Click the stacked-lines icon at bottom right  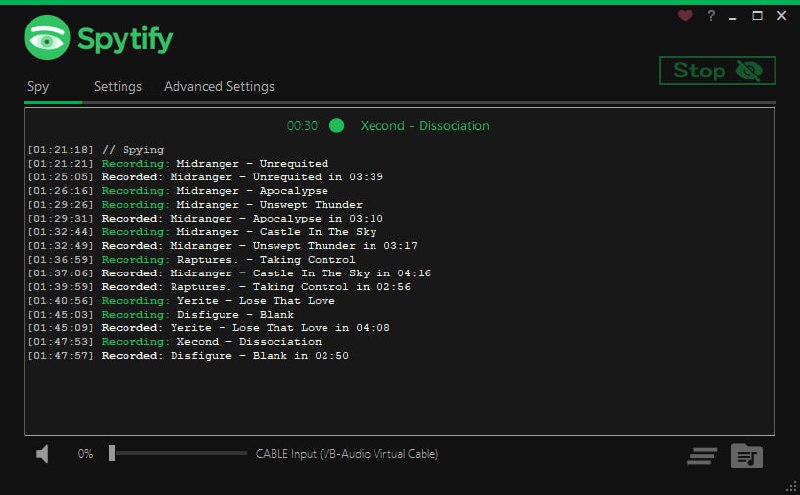coord(702,456)
